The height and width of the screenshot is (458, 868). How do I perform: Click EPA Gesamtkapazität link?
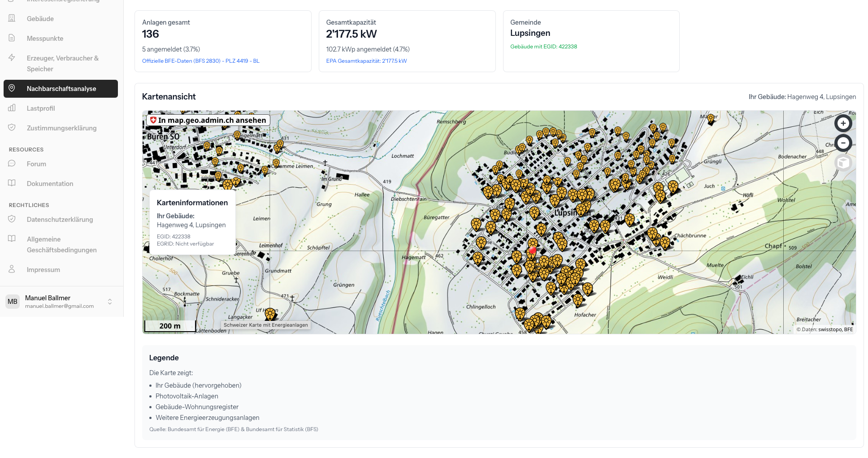tap(366, 61)
